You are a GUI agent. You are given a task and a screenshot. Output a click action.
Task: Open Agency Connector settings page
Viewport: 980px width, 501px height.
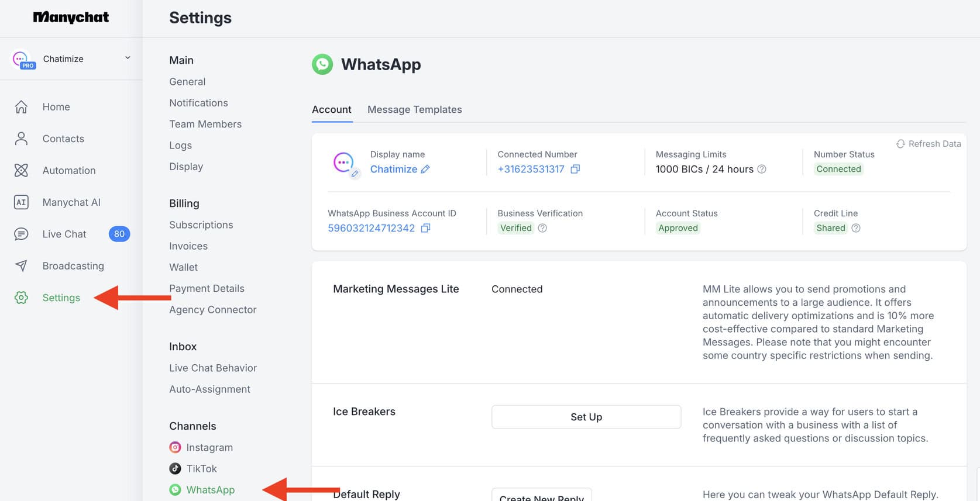pos(212,310)
